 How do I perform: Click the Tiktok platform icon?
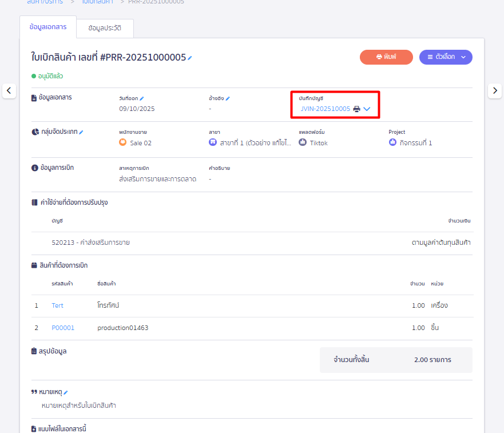[302, 142]
